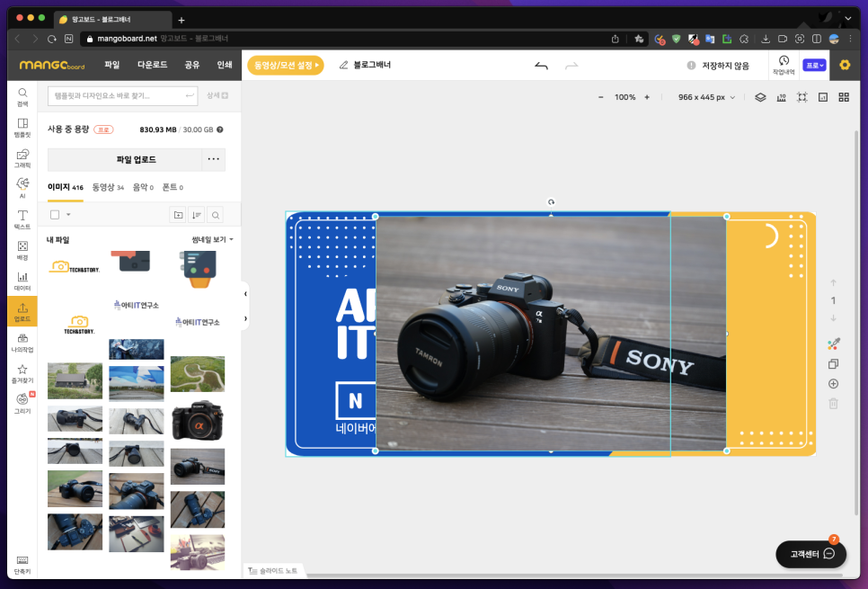Open the 인쇄 menu
Screen dimensions: 868x589
click(225, 65)
